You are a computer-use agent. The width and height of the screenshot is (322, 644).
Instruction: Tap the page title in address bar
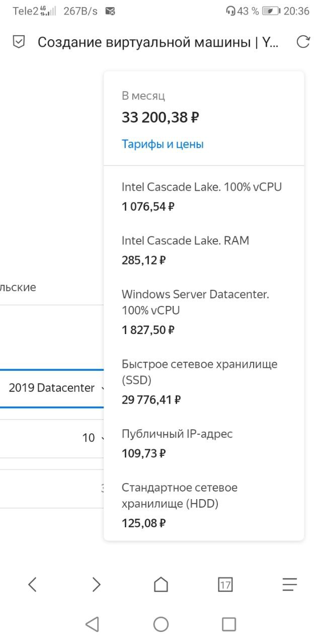[x=157, y=42]
